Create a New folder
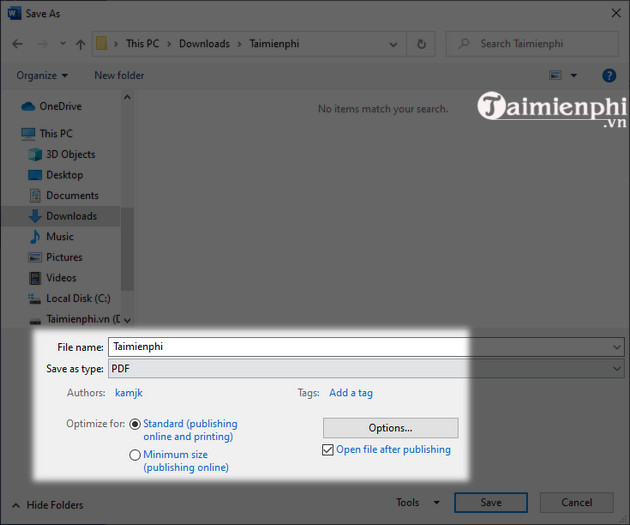Screen dimensions: 630x525 (x=119, y=76)
